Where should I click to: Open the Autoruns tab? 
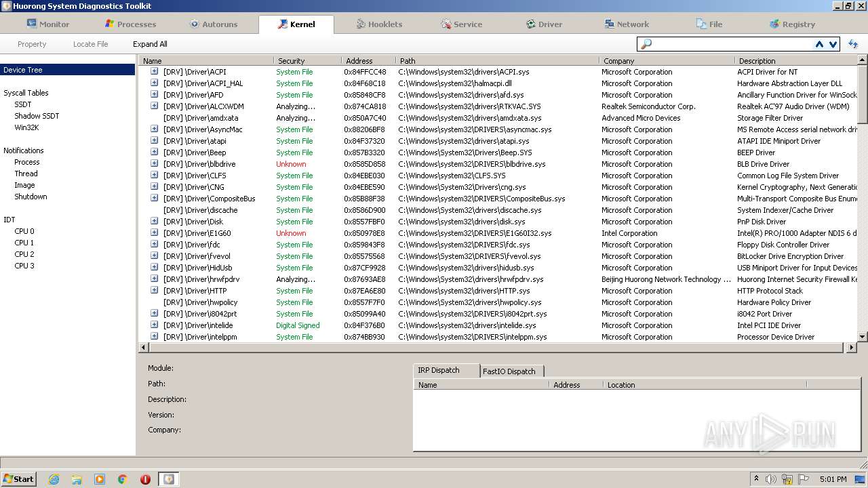click(213, 24)
